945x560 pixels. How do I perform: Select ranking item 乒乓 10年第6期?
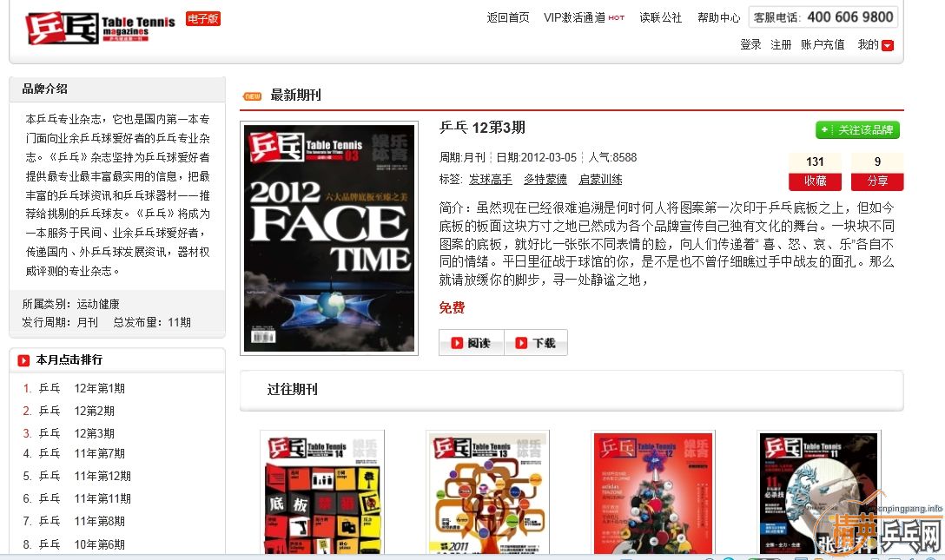point(82,544)
